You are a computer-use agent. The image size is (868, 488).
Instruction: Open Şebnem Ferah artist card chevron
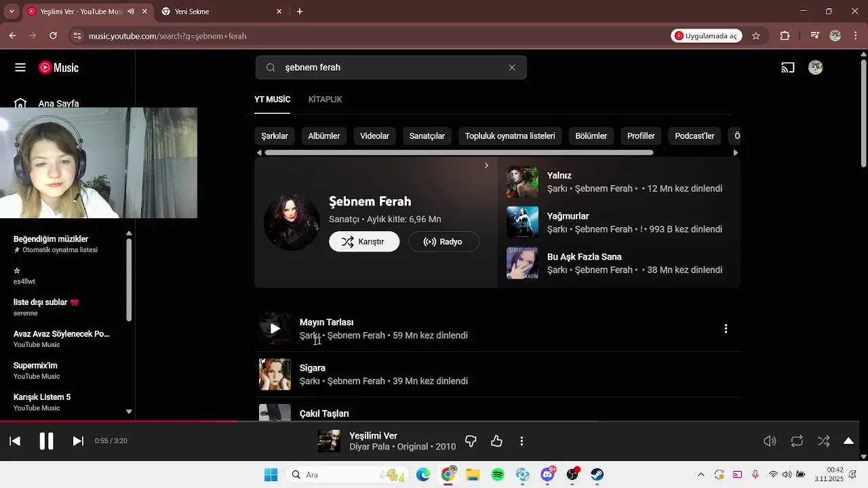pos(486,165)
